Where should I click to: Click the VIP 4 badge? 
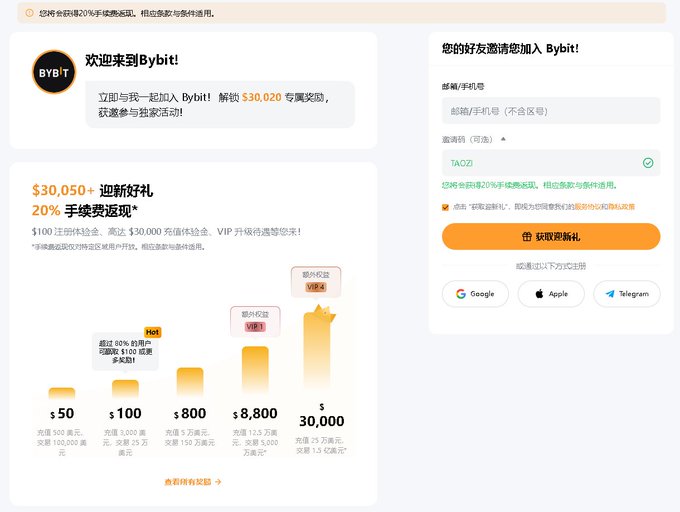tap(316, 287)
